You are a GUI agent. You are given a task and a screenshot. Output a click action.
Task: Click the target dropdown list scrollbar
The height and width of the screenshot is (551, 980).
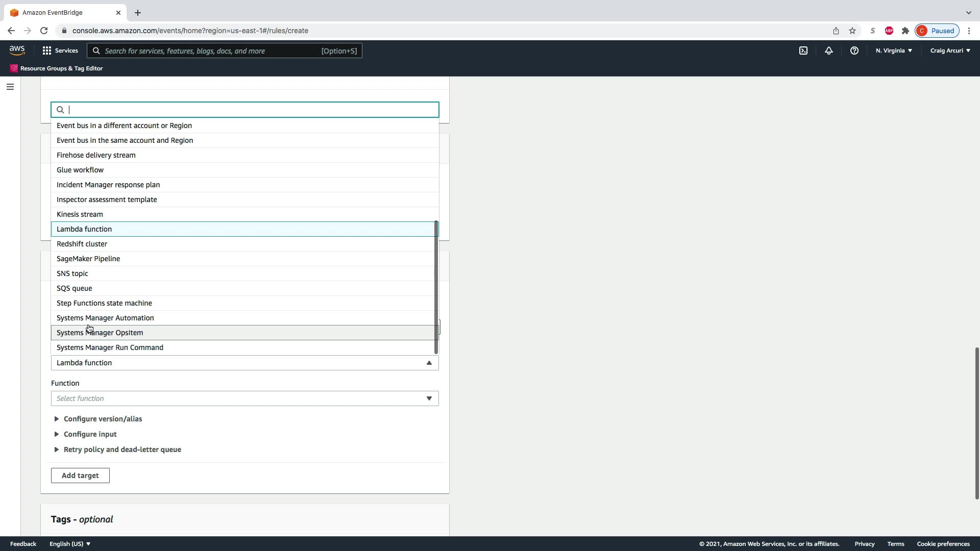(436, 287)
